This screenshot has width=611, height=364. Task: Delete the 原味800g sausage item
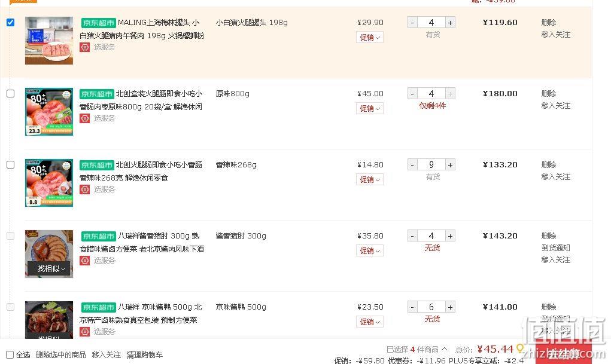tap(549, 94)
